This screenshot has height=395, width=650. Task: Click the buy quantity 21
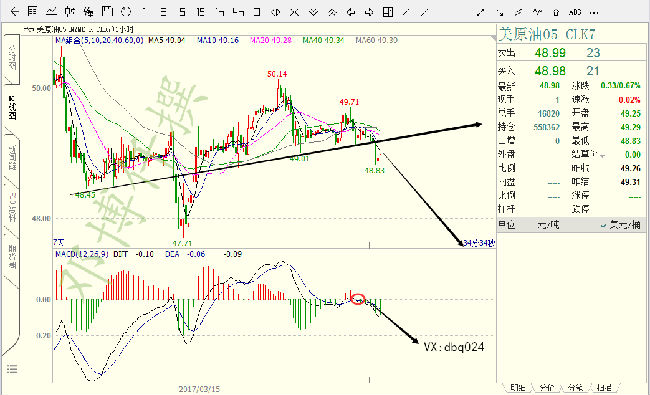pos(593,71)
